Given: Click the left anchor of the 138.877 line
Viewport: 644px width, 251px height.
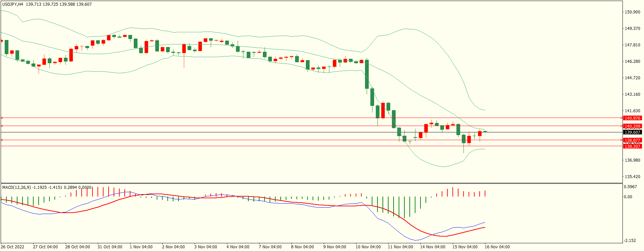Looking at the screenshot, I should click(2, 140).
